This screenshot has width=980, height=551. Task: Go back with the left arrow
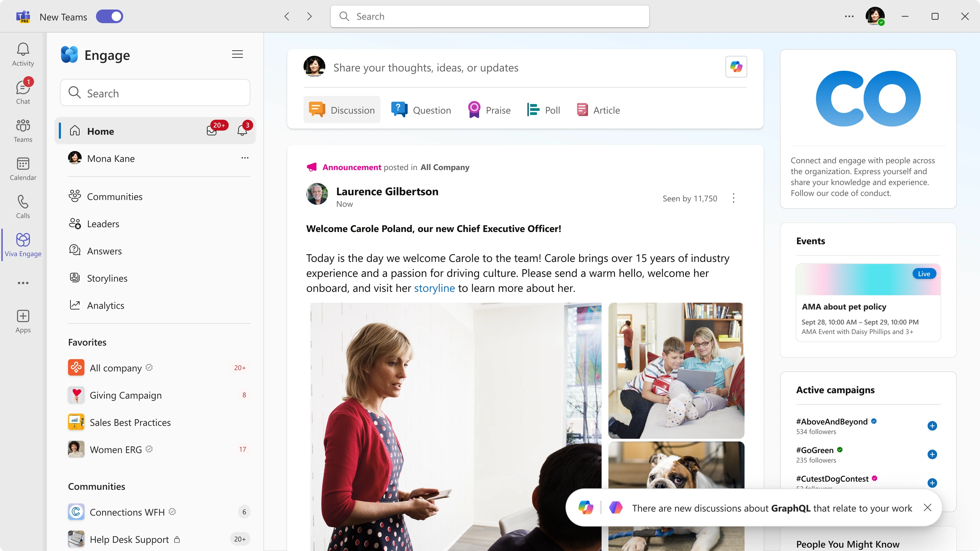coord(287,16)
